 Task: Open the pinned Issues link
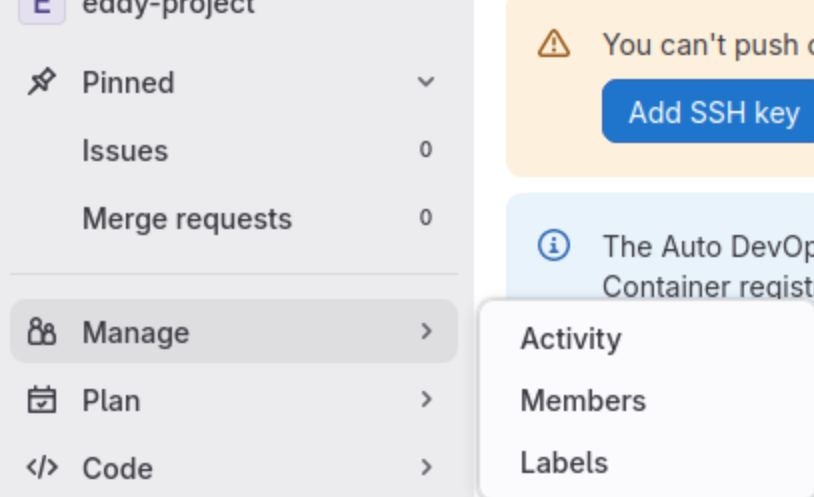click(125, 151)
